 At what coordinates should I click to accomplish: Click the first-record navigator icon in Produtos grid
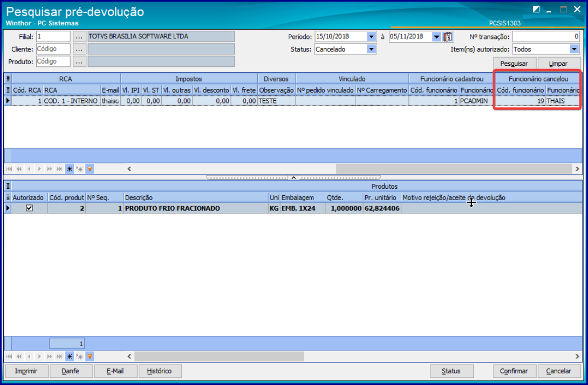point(9,356)
